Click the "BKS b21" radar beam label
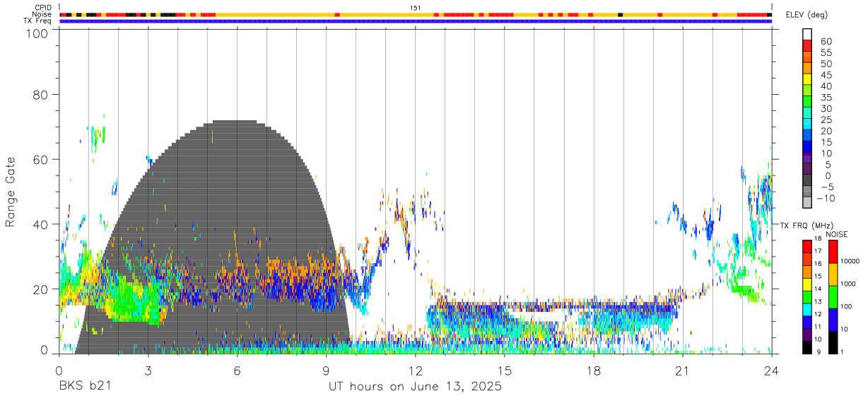The image size is (868, 401). coord(84,386)
